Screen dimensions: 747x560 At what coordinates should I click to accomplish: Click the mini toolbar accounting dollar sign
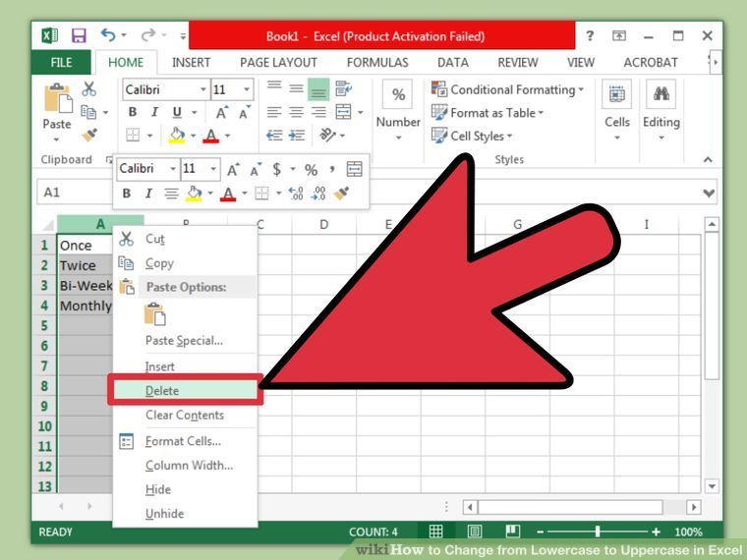click(277, 169)
